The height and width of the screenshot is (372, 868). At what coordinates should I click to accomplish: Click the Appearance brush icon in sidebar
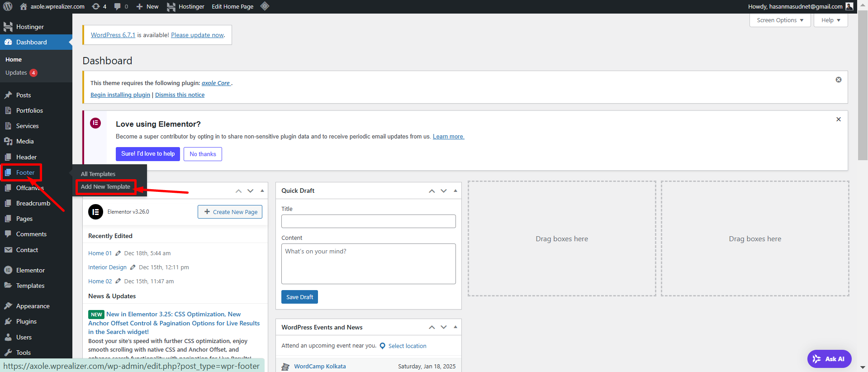pyautogui.click(x=8, y=306)
